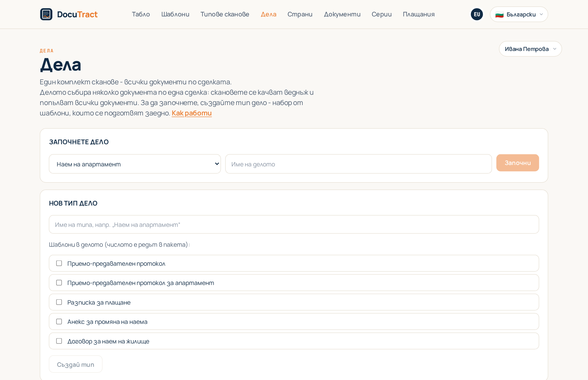Check Приемо-предавателен протокол template
Image resolution: width=588 pixels, height=380 pixels.
(x=59, y=263)
